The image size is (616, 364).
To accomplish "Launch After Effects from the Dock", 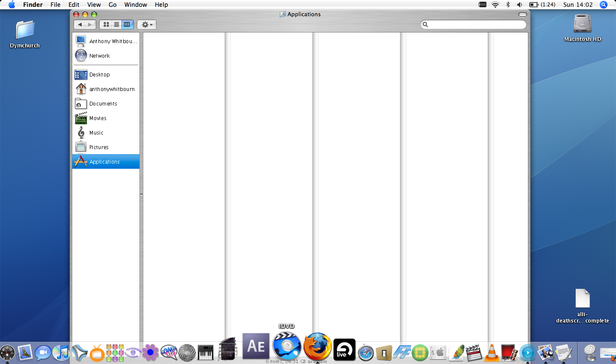I will [x=256, y=346].
